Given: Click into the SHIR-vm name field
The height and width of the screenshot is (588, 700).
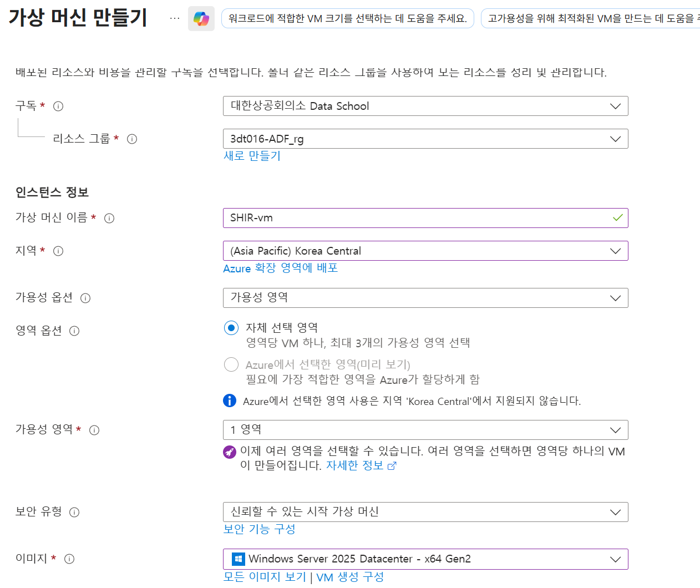Looking at the screenshot, I should (x=416, y=218).
